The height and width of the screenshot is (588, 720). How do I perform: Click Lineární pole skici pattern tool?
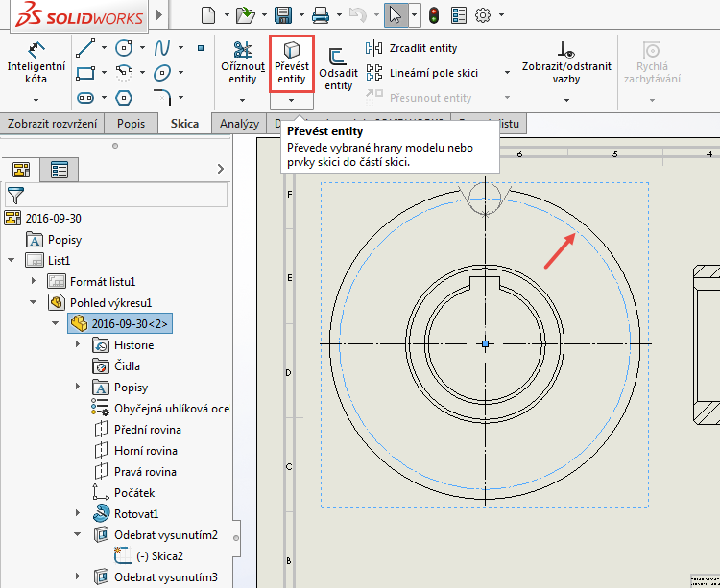[x=421, y=73]
